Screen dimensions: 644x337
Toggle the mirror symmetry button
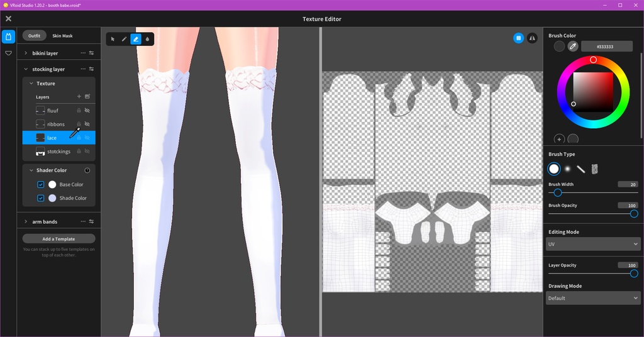click(532, 38)
